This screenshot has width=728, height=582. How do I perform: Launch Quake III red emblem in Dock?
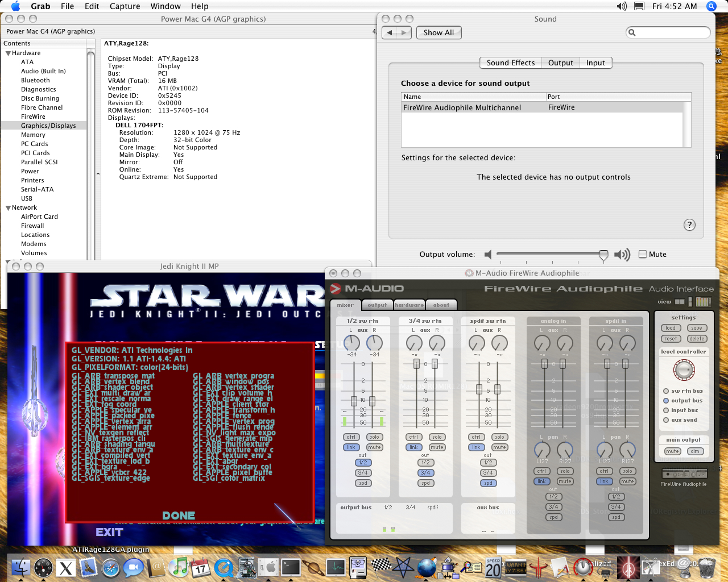click(x=538, y=567)
